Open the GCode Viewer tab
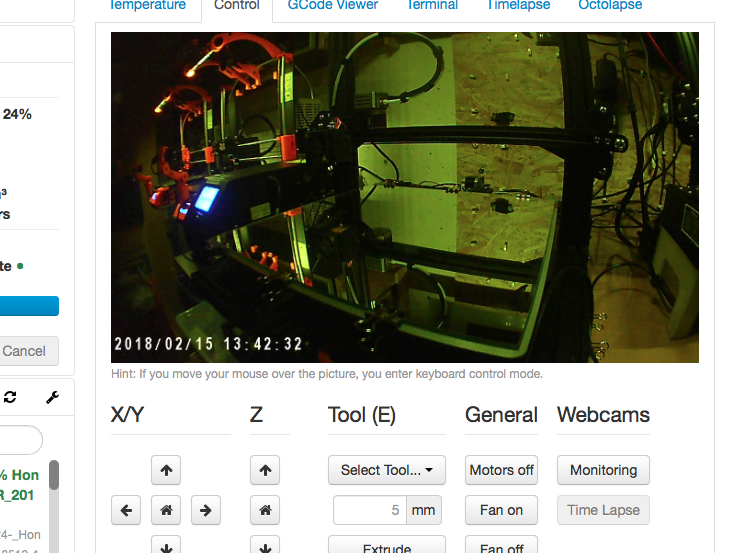The image size is (732, 553). coord(333,5)
